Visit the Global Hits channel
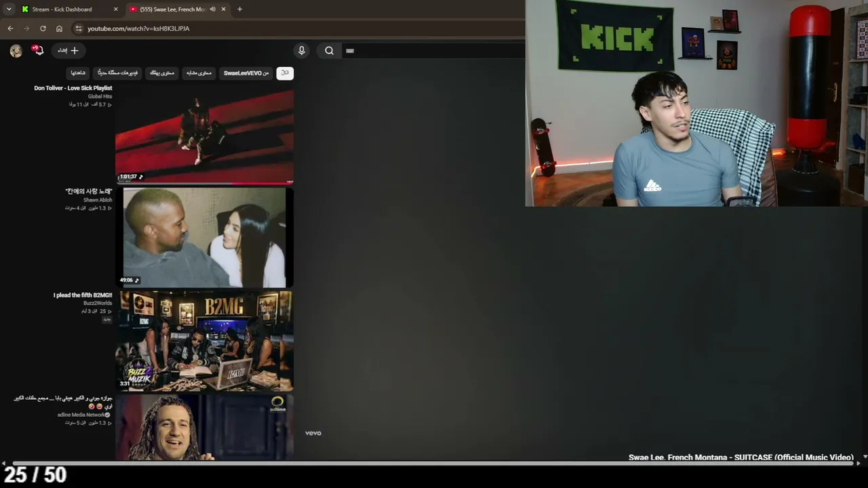This screenshot has height=488, width=868. (100, 96)
